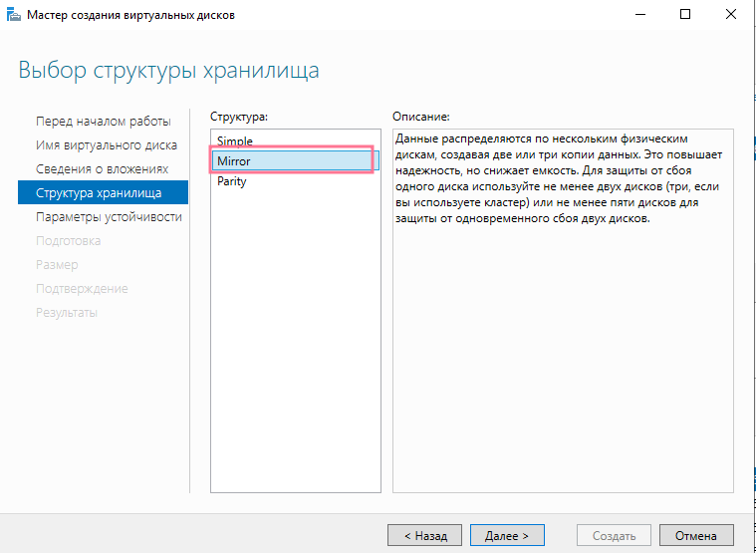Click the Размер step in the sidebar
Image resolution: width=756 pixels, height=553 pixels.
point(57,265)
